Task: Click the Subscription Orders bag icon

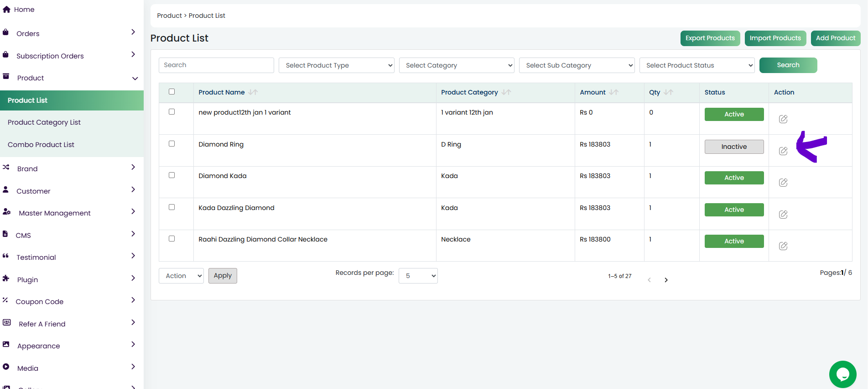Action: [5, 54]
